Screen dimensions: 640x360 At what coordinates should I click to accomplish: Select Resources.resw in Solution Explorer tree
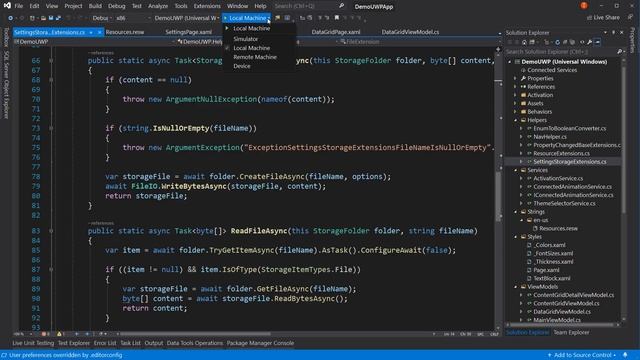click(558, 228)
